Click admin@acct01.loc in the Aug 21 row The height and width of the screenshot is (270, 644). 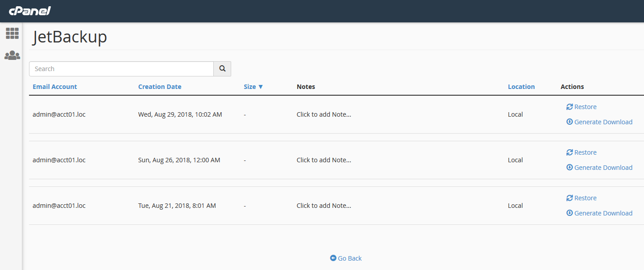pyautogui.click(x=59, y=206)
